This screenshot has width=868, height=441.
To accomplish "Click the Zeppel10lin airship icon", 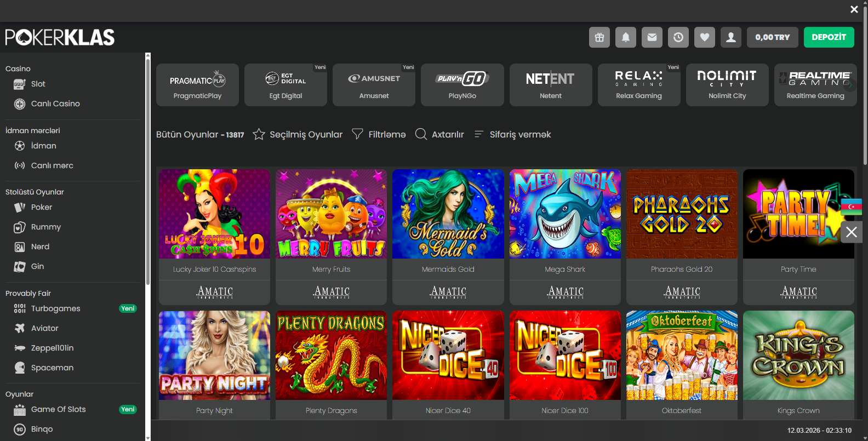I will tap(20, 348).
